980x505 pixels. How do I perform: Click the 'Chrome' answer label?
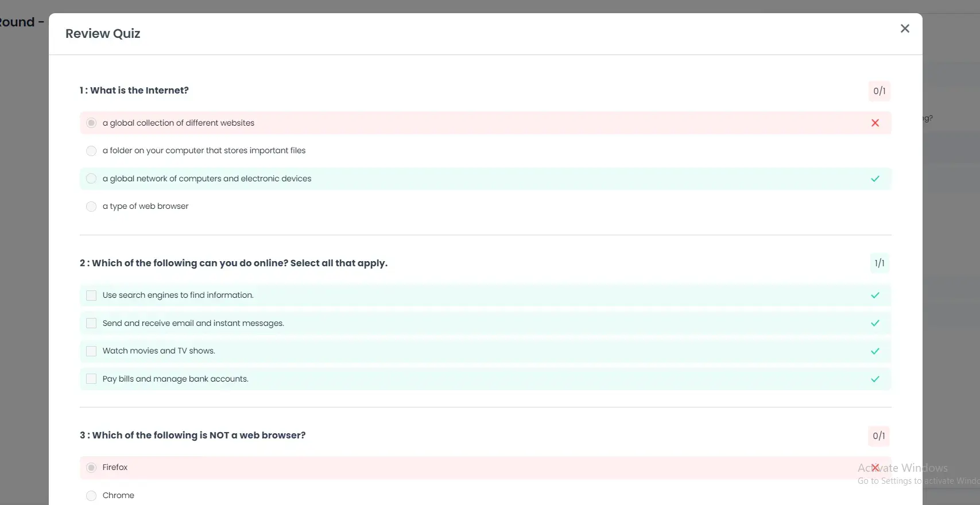point(118,495)
